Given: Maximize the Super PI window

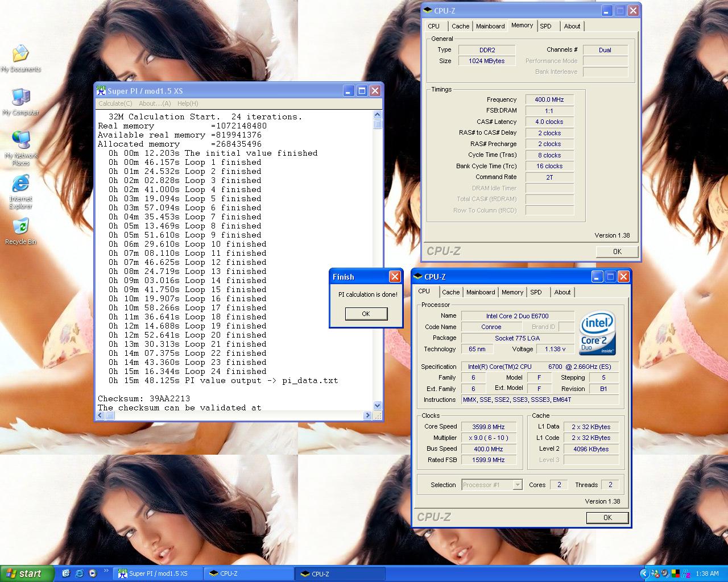Looking at the screenshot, I should [x=362, y=90].
